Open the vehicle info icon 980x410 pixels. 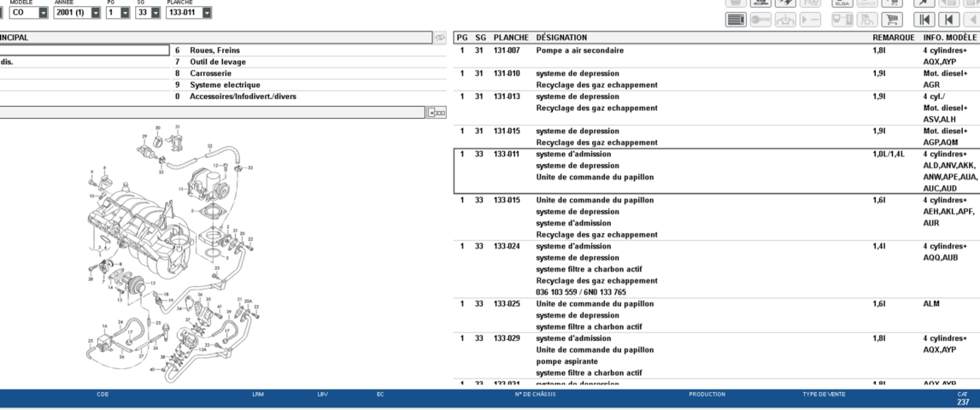point(786,20)
